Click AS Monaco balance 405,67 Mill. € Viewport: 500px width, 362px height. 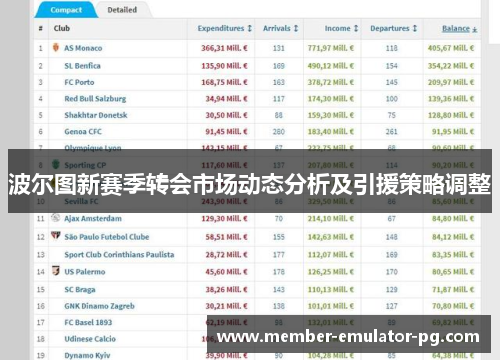pyautogui.click(x=451, y=48)
